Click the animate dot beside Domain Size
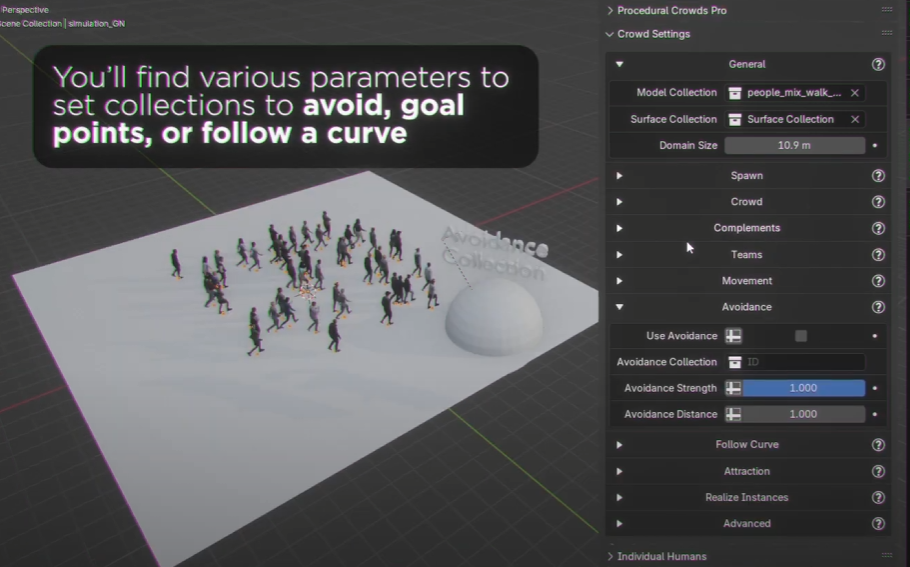 [875, 145]
